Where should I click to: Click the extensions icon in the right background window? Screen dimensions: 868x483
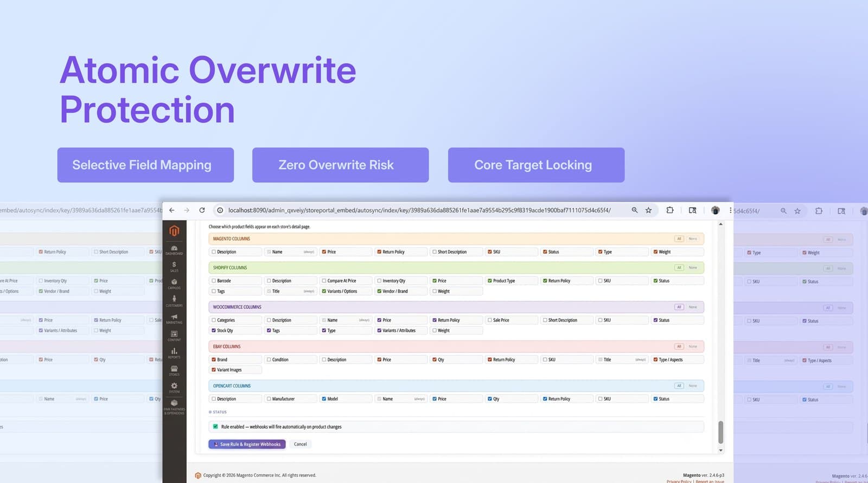point(819,211)
